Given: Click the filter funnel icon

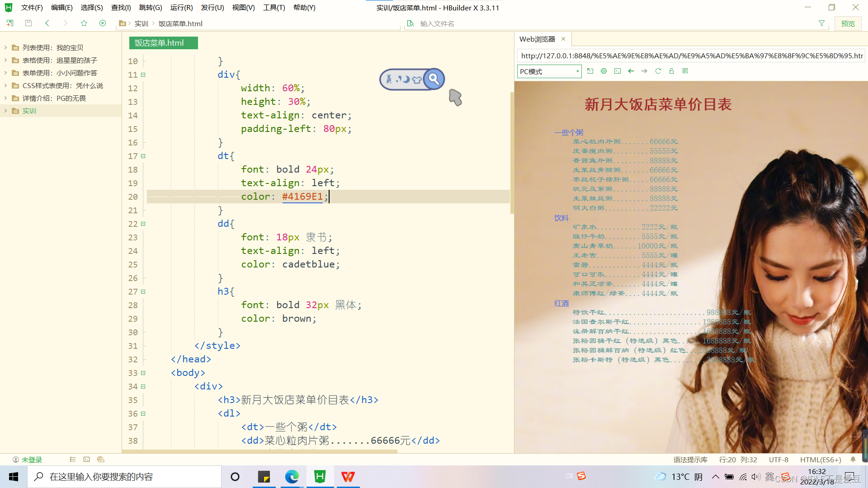Looking at the screenshot, I should (x=821, y=23).
